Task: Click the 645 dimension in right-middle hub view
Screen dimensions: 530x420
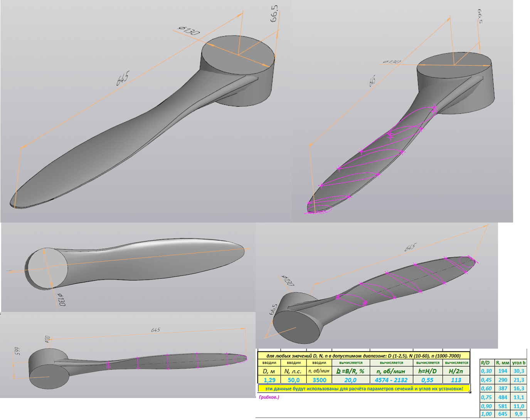Action: (x=410, y=247)
